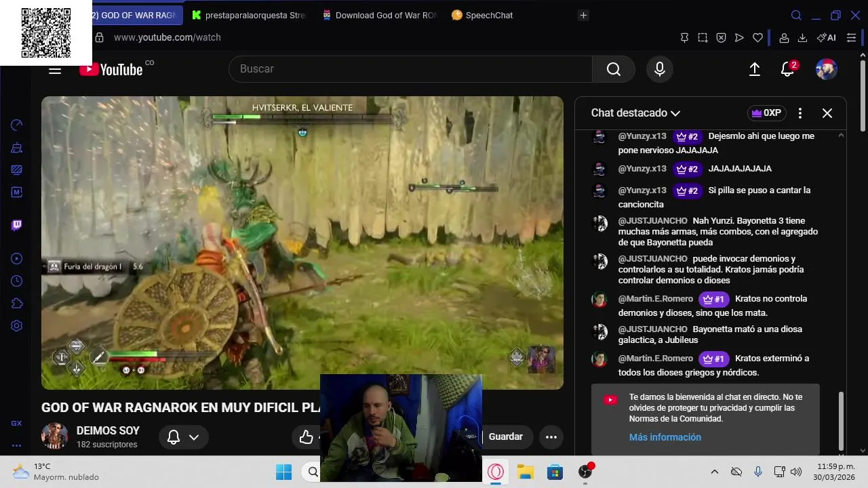Show hidden system tray icons
Screen dimensions: 868x488
pyautogui.click(x=714, y=472)
